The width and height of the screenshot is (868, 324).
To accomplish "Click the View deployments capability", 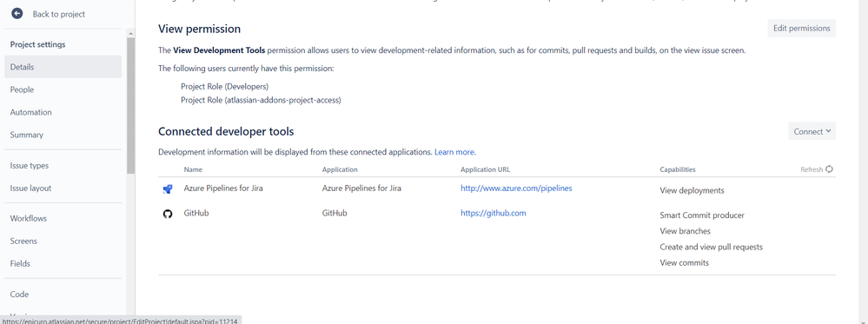I will click(x=692, y=190).
